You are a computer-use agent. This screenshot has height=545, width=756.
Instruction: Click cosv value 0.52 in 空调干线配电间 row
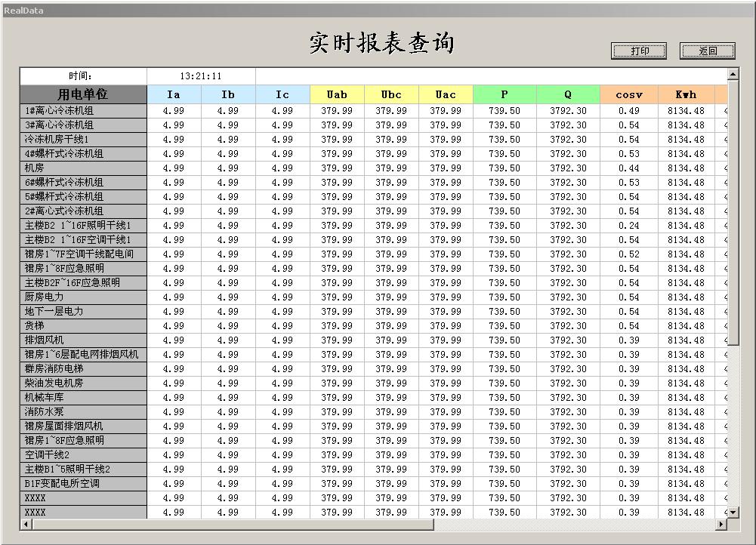click(x=629, y=254)
